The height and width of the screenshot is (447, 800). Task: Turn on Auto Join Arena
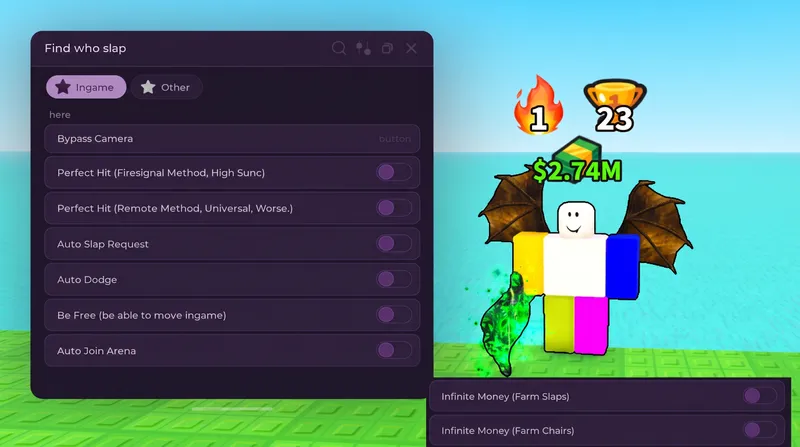pos(394,351)
